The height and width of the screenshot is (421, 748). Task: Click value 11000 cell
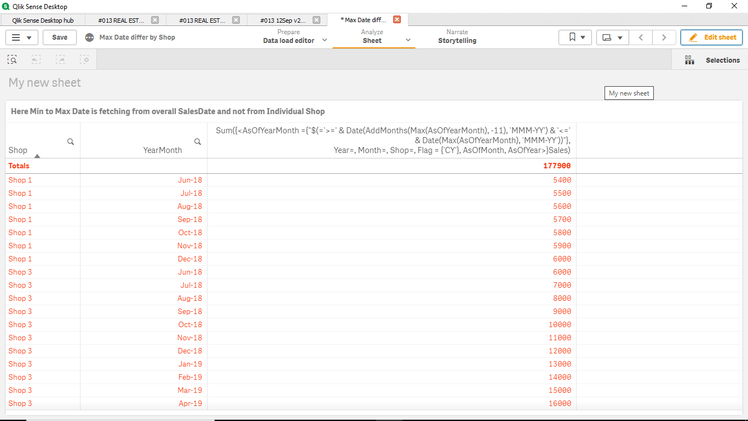pos(560,338)
